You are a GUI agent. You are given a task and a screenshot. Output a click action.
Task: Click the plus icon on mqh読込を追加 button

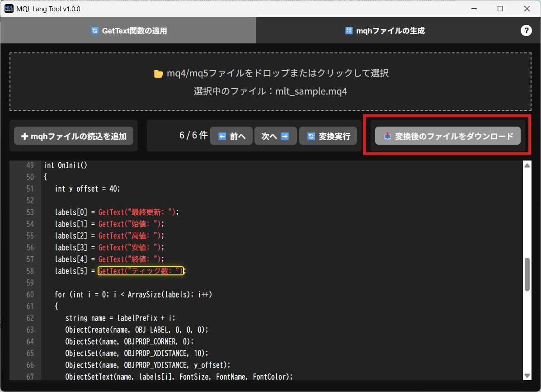(x=24, y=136)
